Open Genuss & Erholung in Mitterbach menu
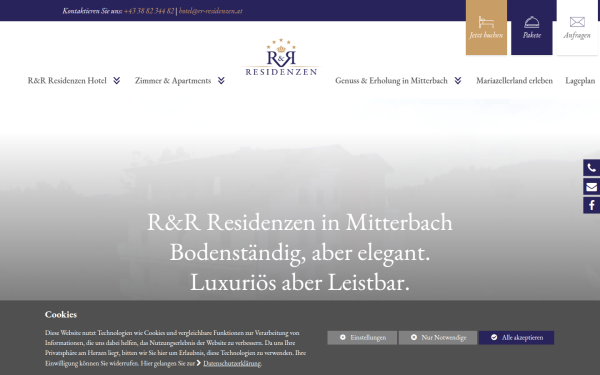 pyautogui.click(x=391, y=80)
